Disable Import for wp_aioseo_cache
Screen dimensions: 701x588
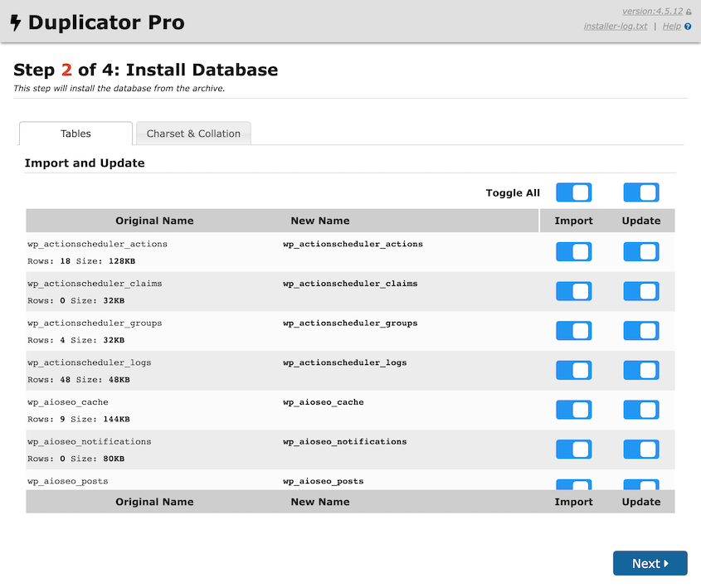[573, 410]
